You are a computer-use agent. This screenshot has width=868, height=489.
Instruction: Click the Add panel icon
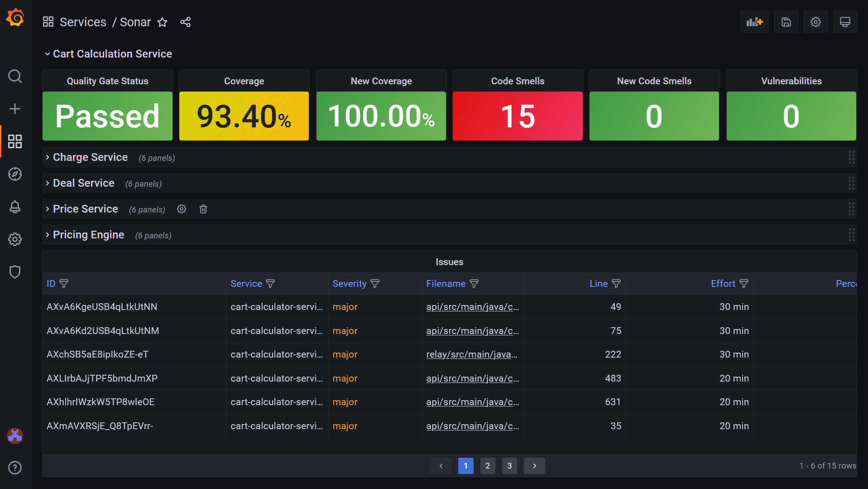pyautogui.click(x=754, y=22)
